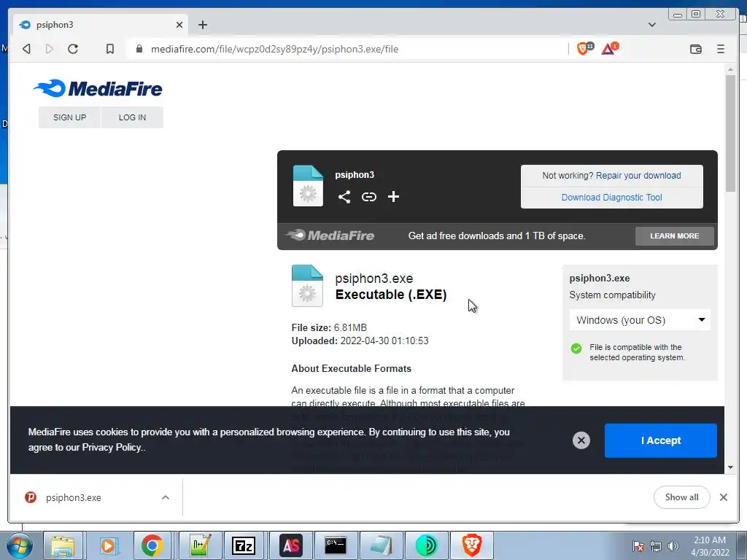Click Show all downloads button
Screen dimensions: 747x560
[x=681, y=497]
